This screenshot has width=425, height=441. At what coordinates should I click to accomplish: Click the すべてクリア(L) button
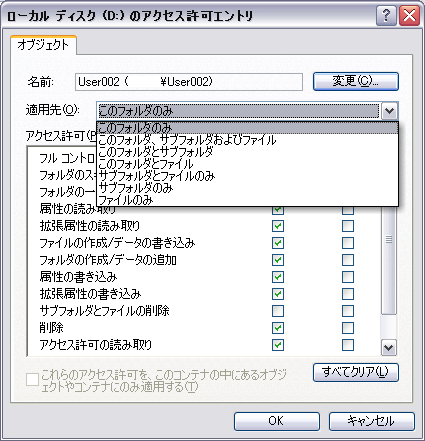356,372
